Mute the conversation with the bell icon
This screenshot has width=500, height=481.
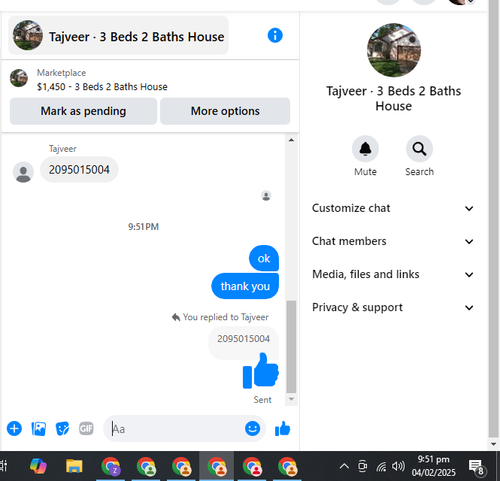(x=365, y=149)
